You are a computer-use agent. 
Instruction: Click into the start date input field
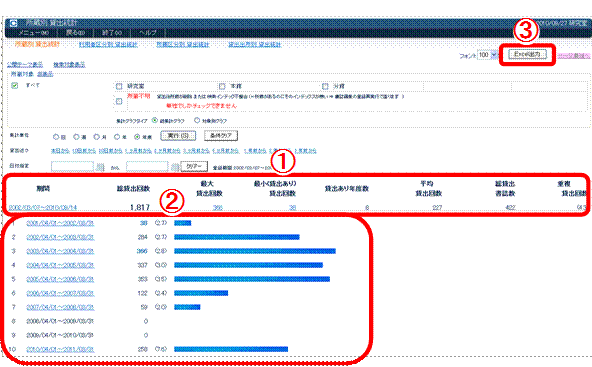[72, 167]
